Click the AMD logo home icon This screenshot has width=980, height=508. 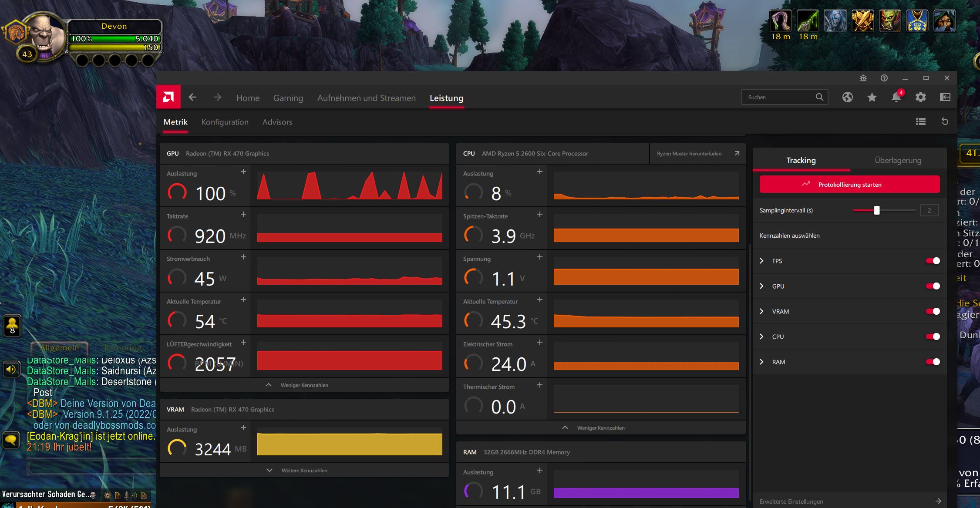[x=168, y=97]
